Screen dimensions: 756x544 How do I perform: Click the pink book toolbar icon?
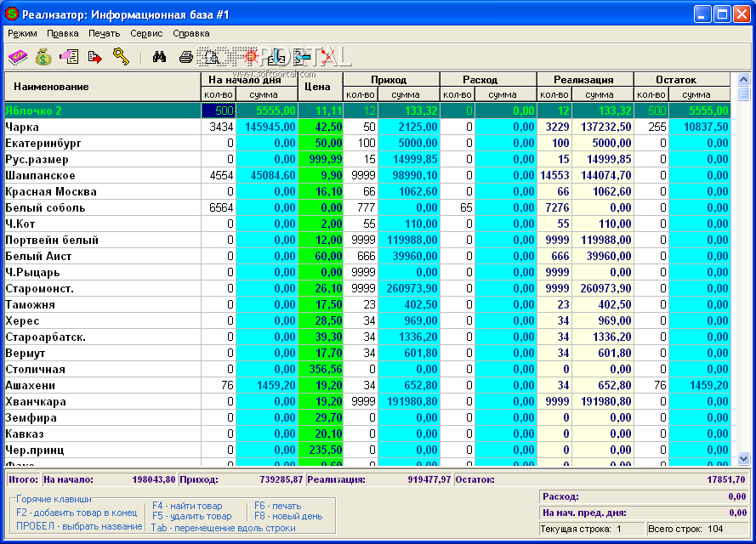coord(18,57)
